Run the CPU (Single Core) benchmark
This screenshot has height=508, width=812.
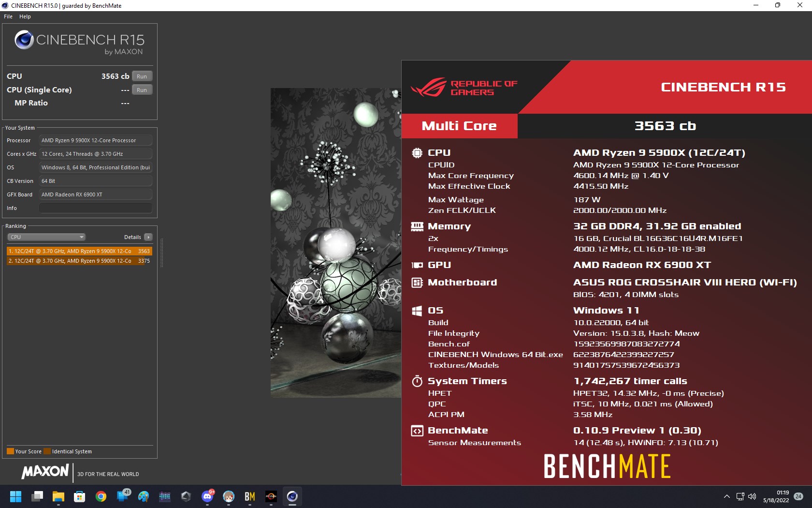pyautogui.click(x=142, y=90)
